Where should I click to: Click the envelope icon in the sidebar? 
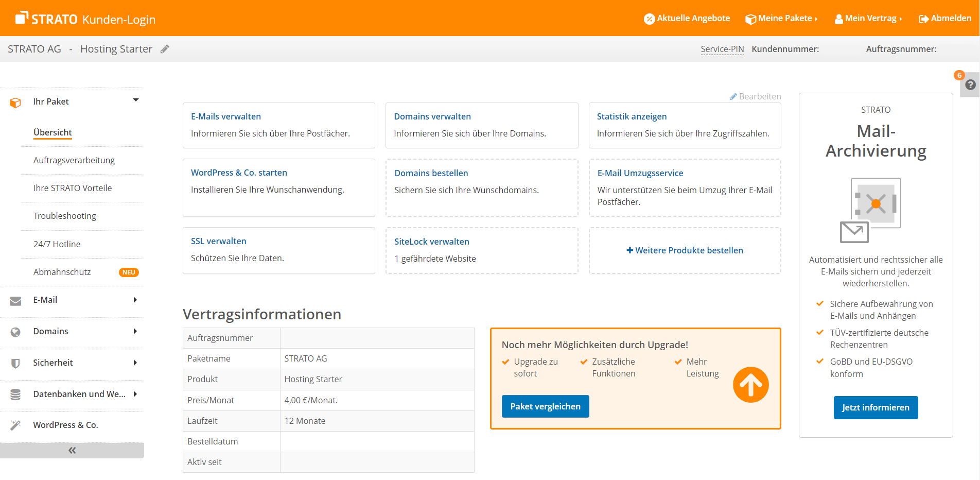[x=15, y=301]
